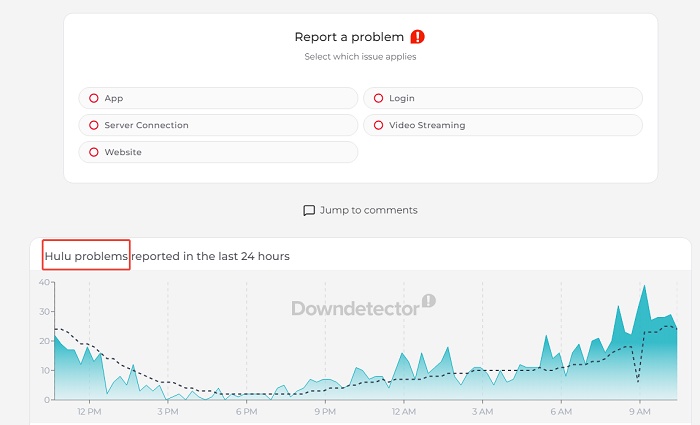Click the 6 AM time axis label
This screenshot has width=700, height=425.
click(x=560, y=411)
